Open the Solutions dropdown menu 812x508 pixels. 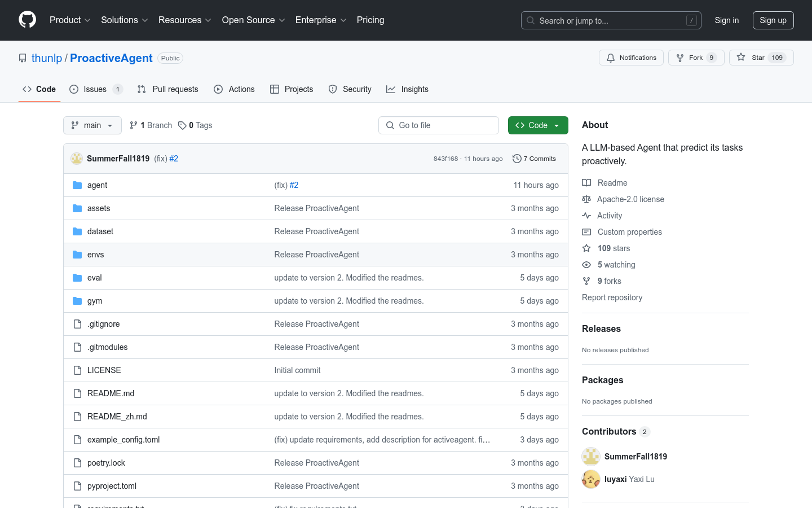coord(124,20)
